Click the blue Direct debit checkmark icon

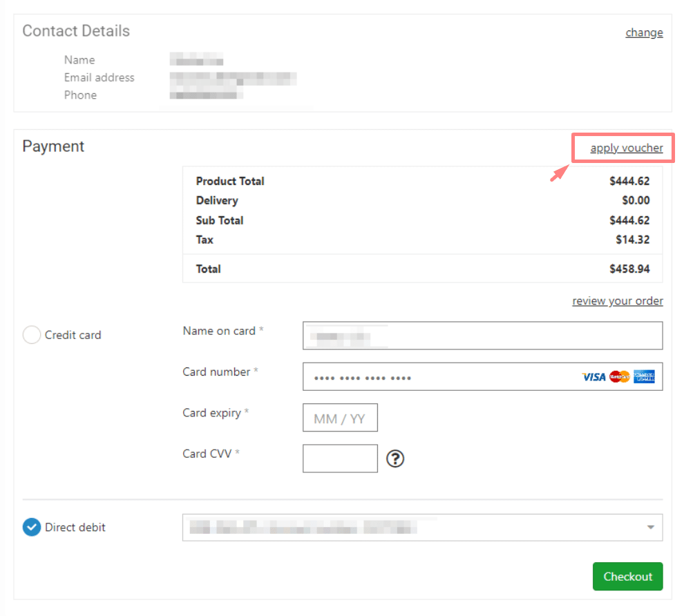(31, 527)
